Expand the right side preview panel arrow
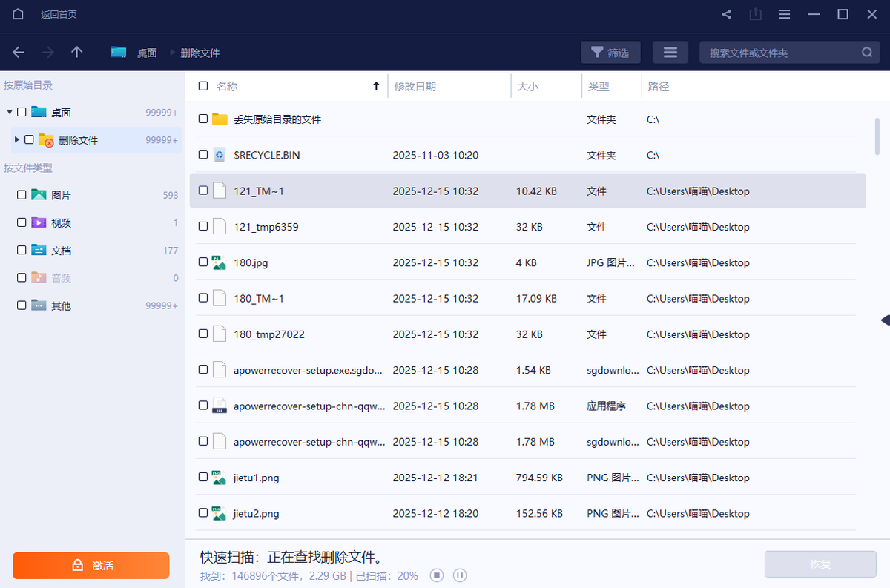 [x=884, y=320]
